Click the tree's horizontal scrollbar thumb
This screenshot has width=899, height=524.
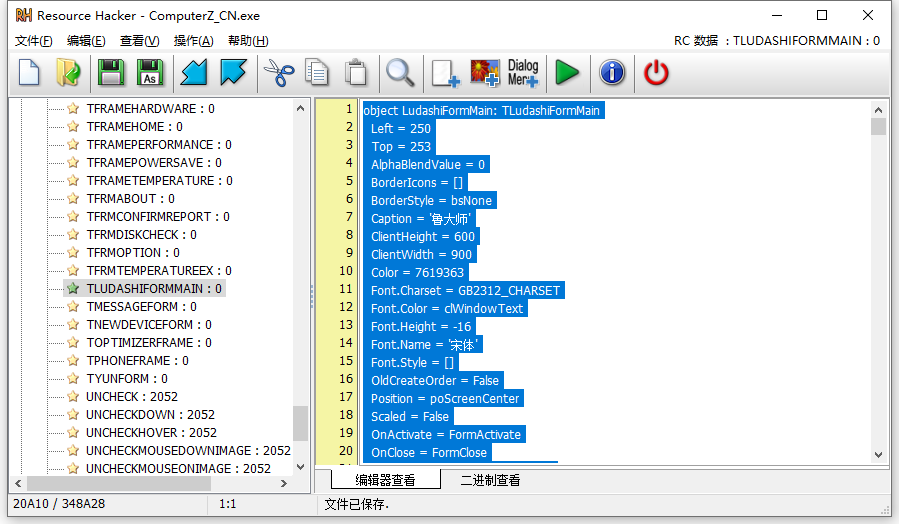pyautogui.click(x=119, y=483)
